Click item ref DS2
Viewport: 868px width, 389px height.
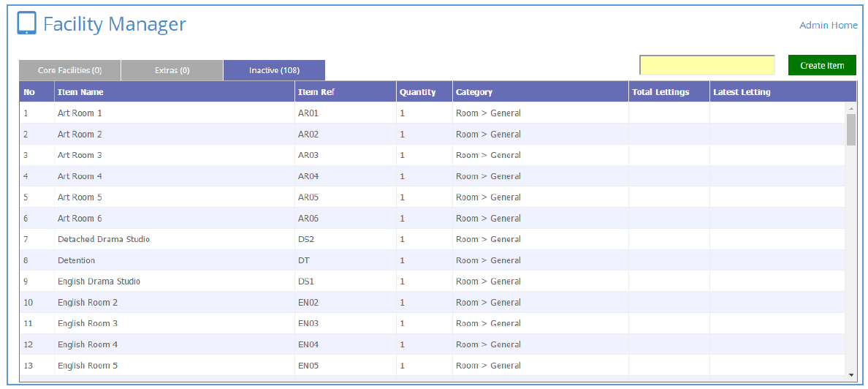point(306,239)
